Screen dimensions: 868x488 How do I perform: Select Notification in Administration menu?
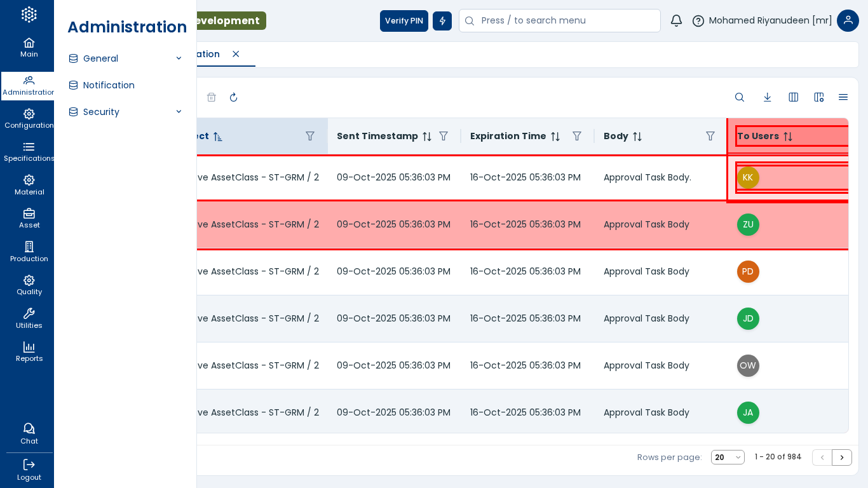tap(109, 85)
